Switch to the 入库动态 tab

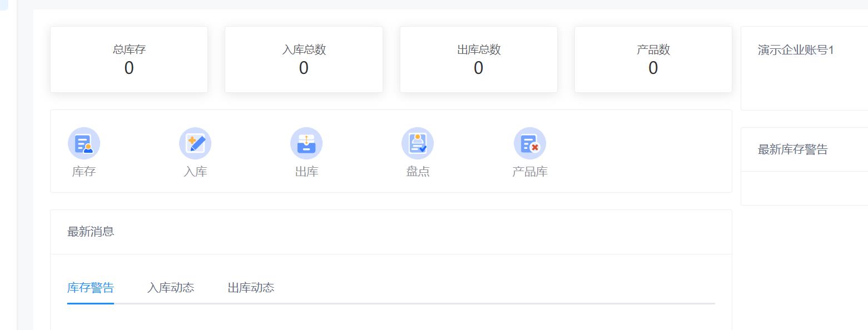pos(171,288)
